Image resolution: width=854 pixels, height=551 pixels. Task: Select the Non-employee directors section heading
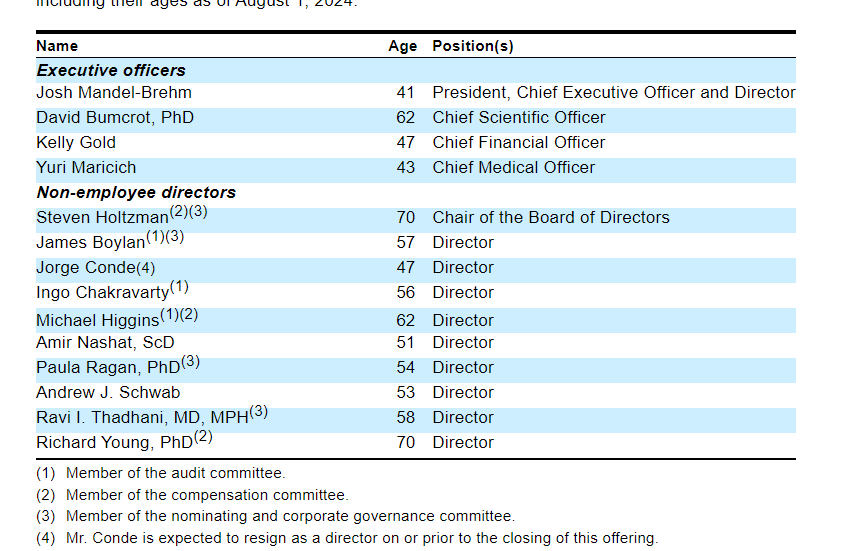coord(136,192)
